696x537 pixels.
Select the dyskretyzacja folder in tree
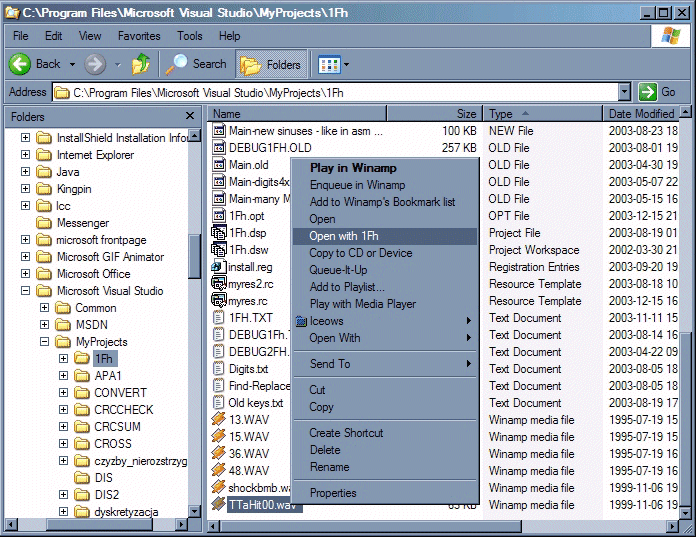[x=126, y=512]
